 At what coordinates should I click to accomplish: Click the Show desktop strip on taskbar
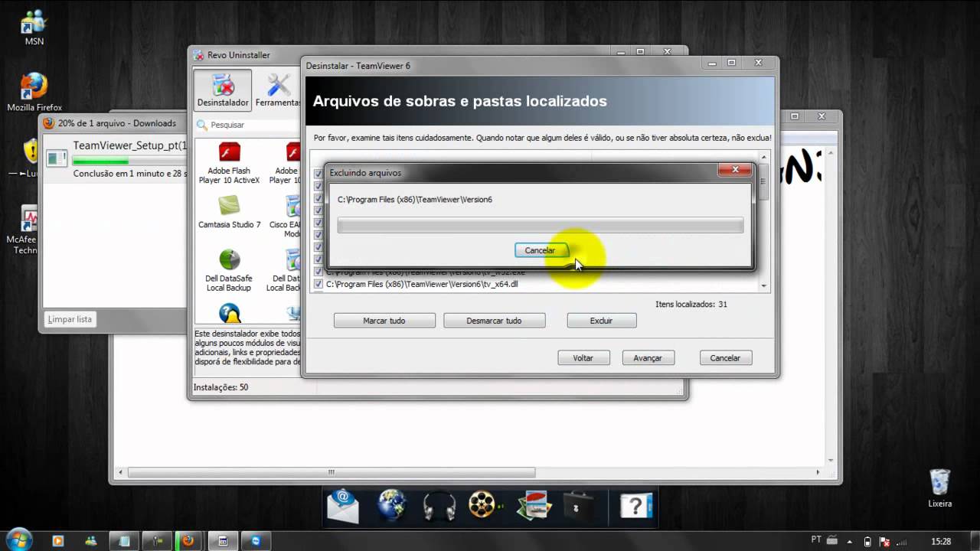[x=975, y=541]
